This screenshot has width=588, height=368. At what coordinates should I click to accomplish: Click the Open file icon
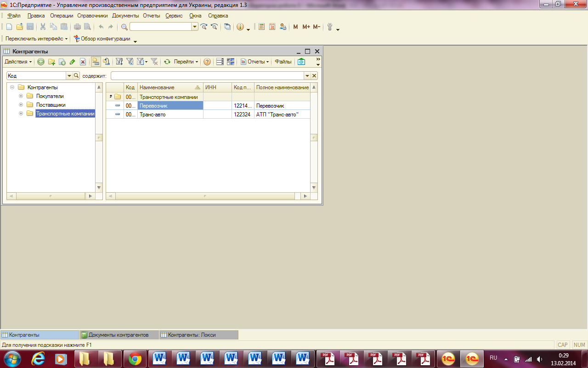pyautogui.click(x=19, y=27)
